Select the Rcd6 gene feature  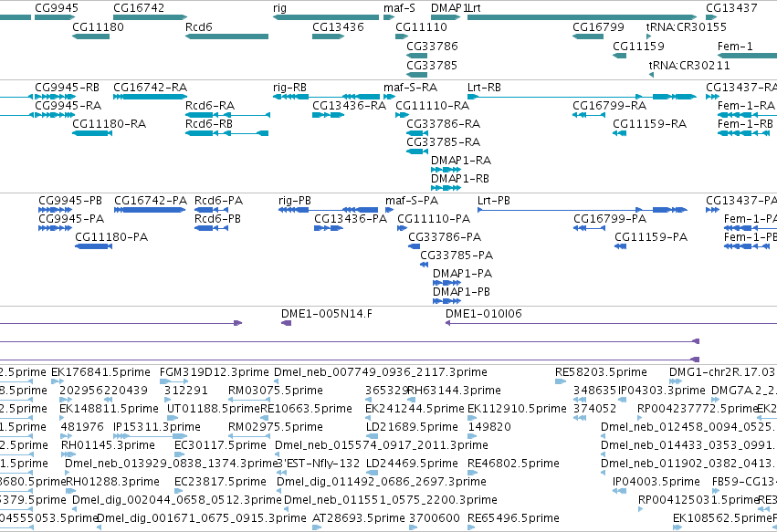pos(227,37)
